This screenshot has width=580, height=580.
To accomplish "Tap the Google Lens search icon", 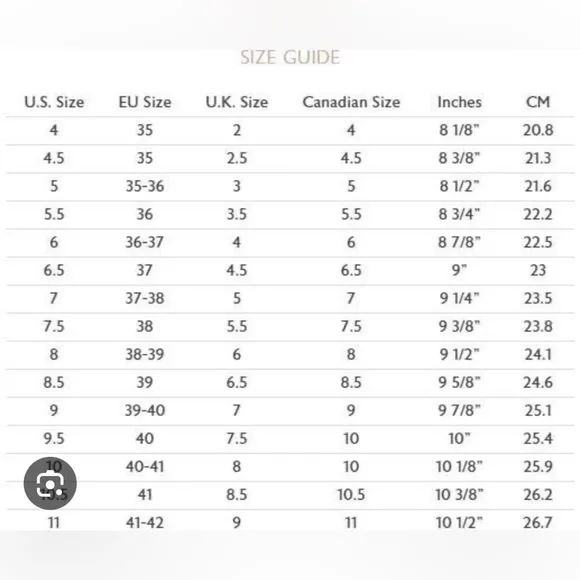I will 50,483.
